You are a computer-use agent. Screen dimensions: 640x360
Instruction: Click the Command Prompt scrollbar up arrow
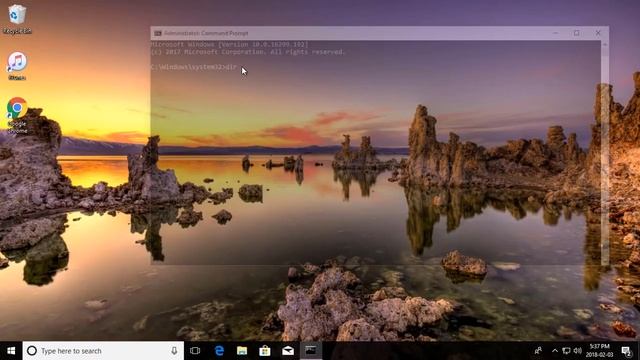[x=605, y=44]
